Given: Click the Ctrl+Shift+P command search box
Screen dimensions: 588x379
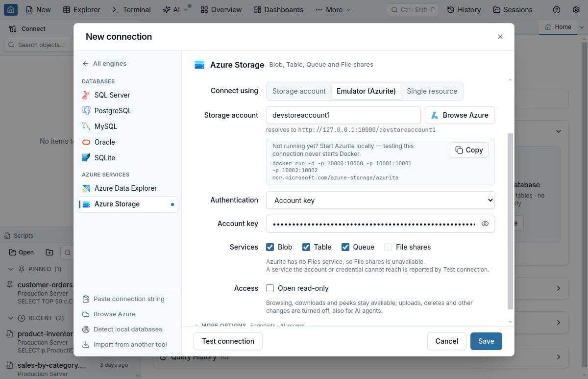Looking at the screenshot, I should [413, 9].
